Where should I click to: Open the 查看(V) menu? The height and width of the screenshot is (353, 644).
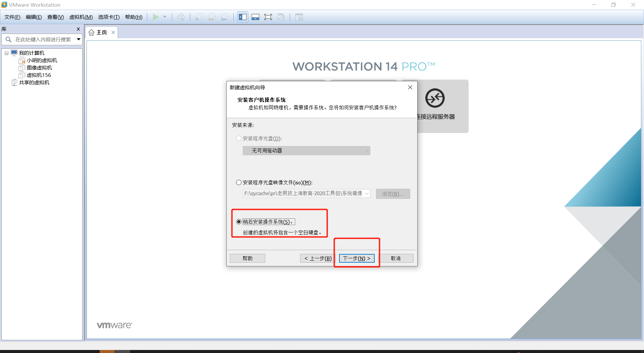click(55, 17)
